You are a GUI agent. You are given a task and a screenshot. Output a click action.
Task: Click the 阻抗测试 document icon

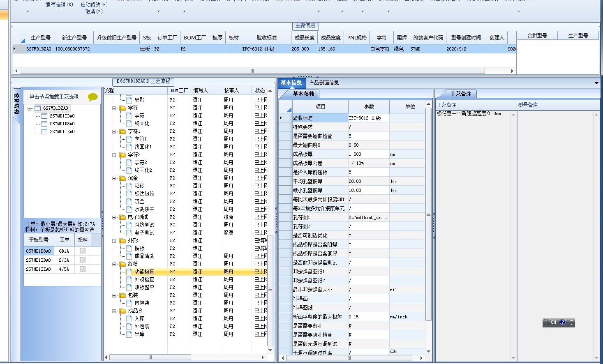[x=129, y=225]
